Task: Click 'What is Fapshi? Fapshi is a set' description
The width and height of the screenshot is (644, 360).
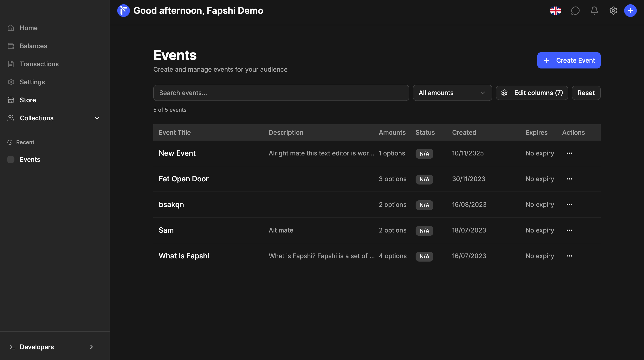Action: [322, 256]
